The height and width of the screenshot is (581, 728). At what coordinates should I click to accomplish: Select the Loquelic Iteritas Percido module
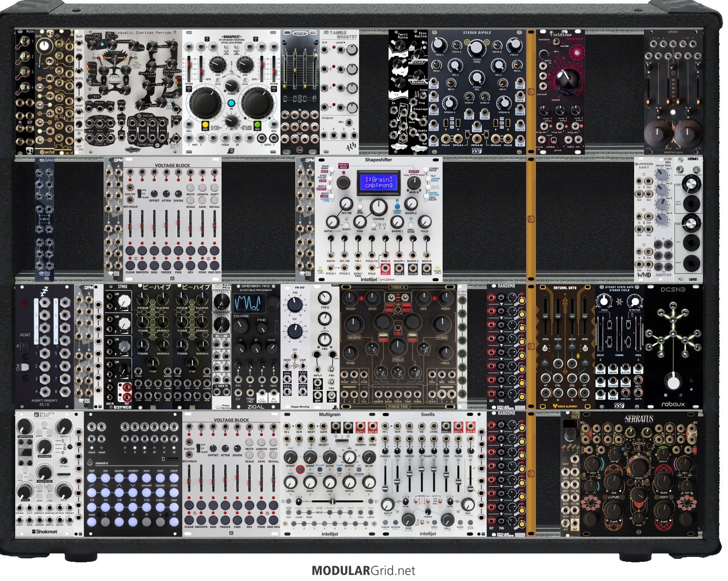(x=133, y=92)
